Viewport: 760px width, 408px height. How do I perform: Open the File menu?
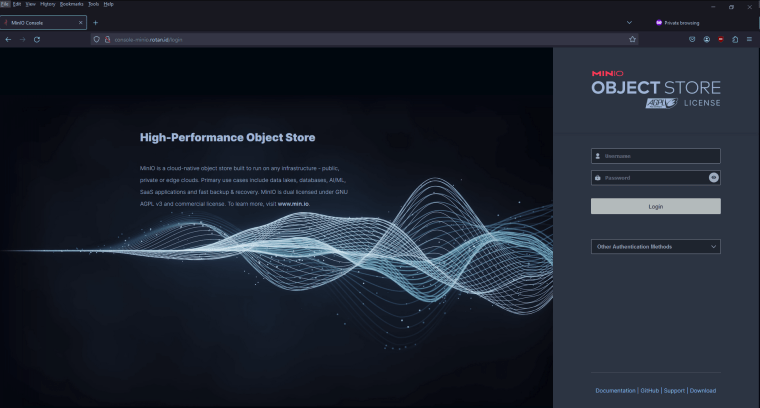[4, 4]
